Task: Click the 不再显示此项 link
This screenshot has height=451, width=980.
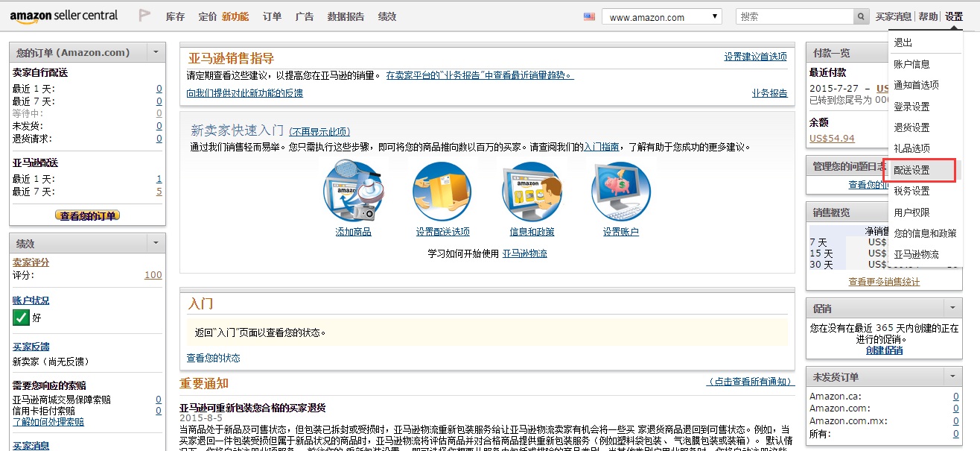Action: tap(319, 132)
